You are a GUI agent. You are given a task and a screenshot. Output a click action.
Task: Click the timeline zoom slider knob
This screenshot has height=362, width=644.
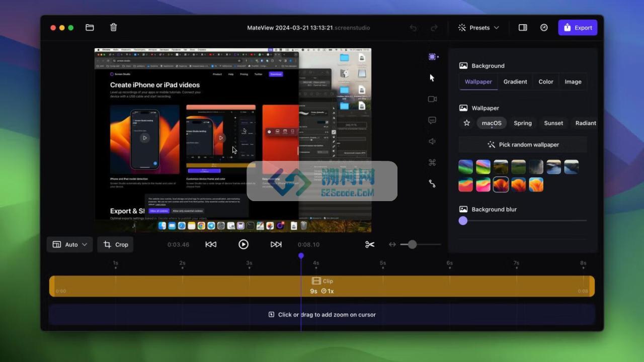[412, 244]
